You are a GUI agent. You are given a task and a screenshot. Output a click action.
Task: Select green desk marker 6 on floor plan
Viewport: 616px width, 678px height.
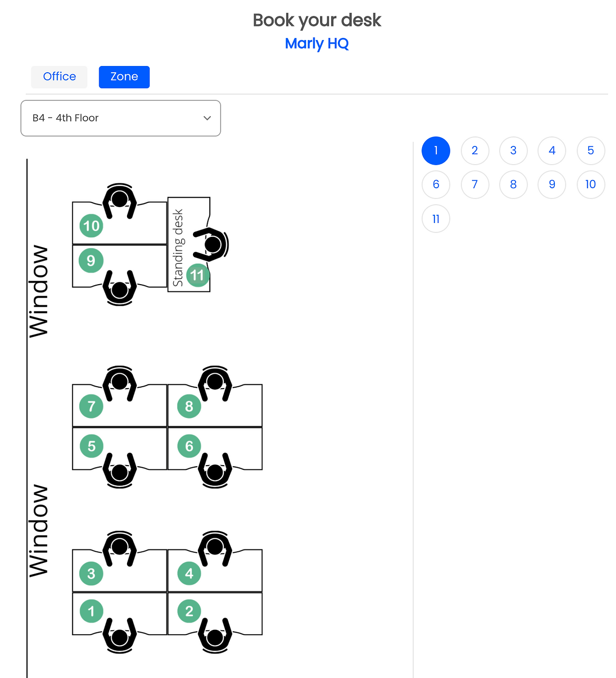tap(189, 446)
